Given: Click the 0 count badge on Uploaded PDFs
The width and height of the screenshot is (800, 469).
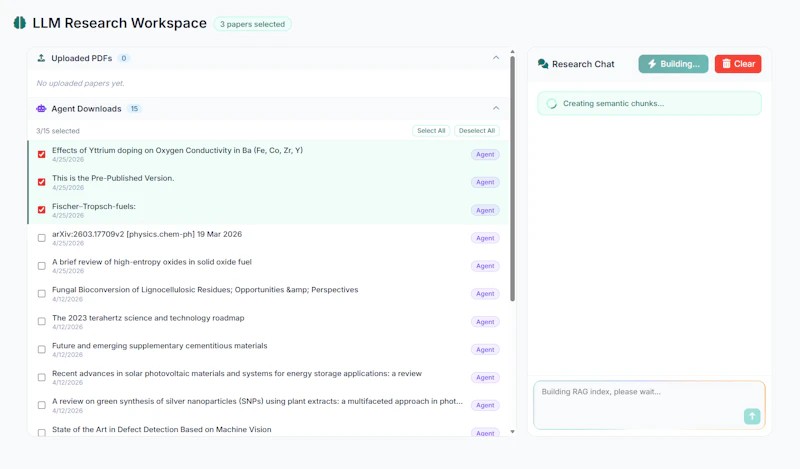Looking at the screenshot, I should 123,58.
